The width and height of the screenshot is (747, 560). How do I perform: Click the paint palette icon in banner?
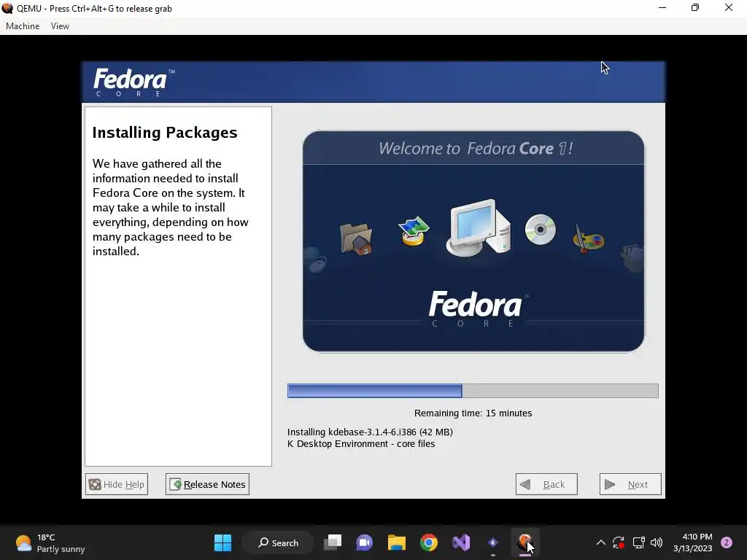[x=588, y=238]
